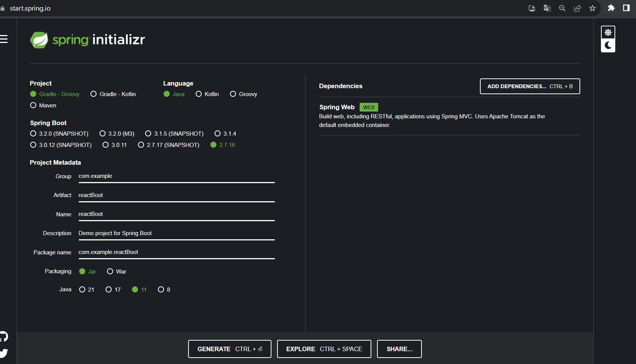Select Java version 8
This screenshot has height=364, width=636.
click(x=164, y=290)
